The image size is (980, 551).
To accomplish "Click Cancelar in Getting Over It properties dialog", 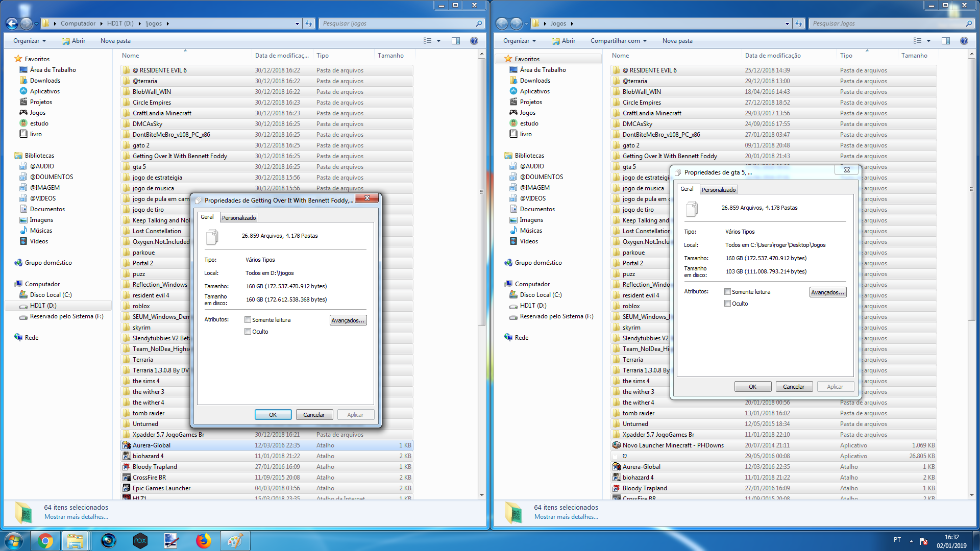I will tap(314, 415).
